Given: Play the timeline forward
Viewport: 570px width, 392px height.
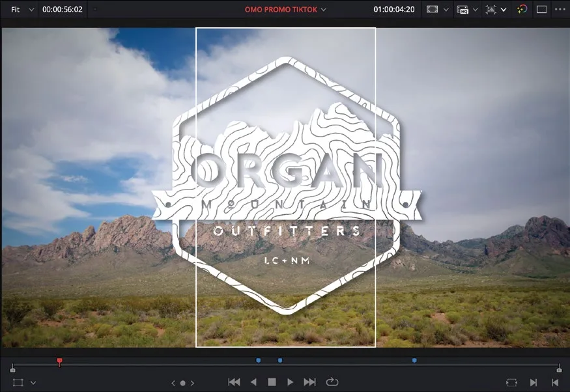Looking at the screenshot, I should point(290,382).
